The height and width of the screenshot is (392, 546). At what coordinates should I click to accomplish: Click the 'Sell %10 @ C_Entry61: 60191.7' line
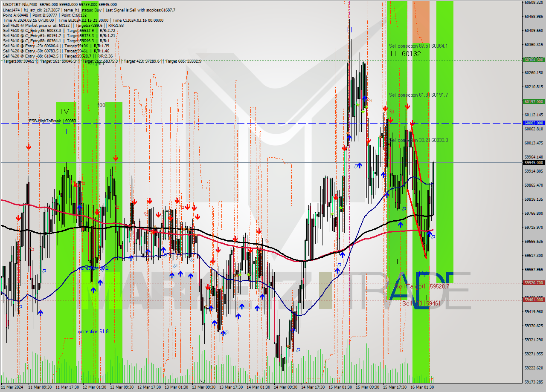(x=59, y=35)
